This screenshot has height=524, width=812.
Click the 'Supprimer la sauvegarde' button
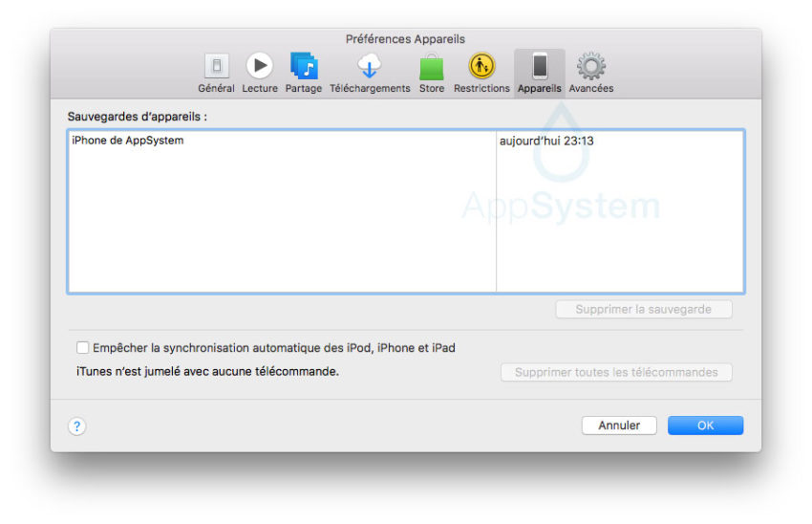645,310
